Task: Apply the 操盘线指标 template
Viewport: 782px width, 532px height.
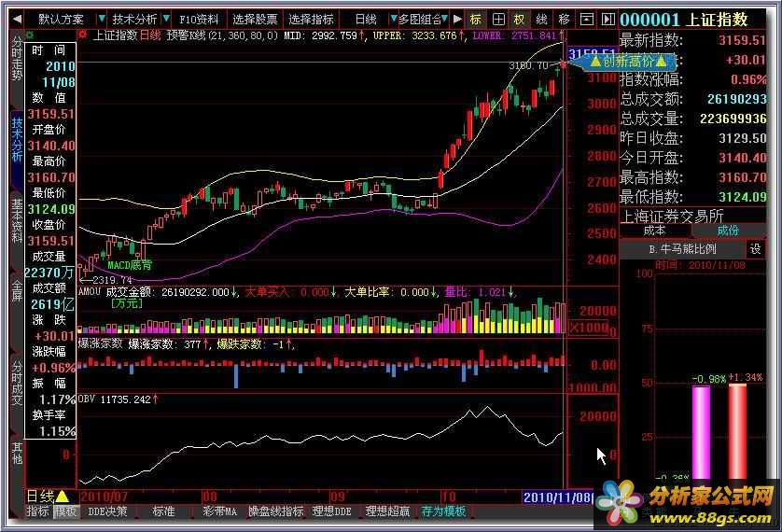Action: 276,511
